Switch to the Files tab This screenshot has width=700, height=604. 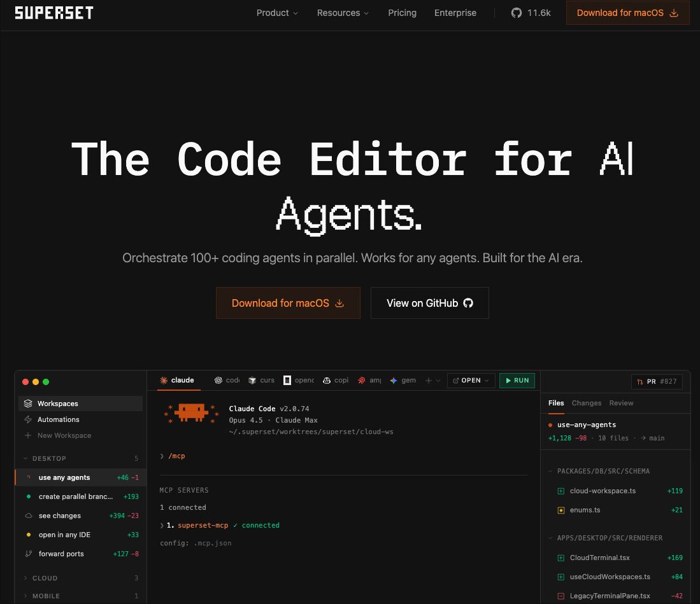tap(556, 403)
